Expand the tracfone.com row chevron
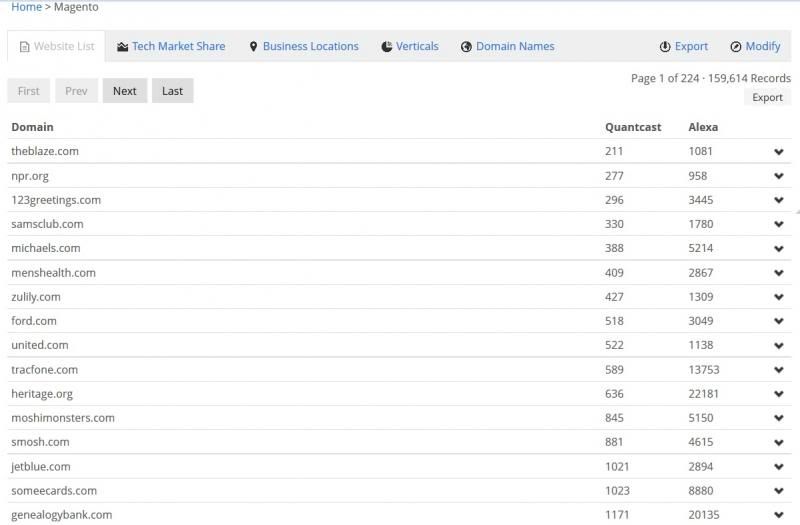 point(779,370)
